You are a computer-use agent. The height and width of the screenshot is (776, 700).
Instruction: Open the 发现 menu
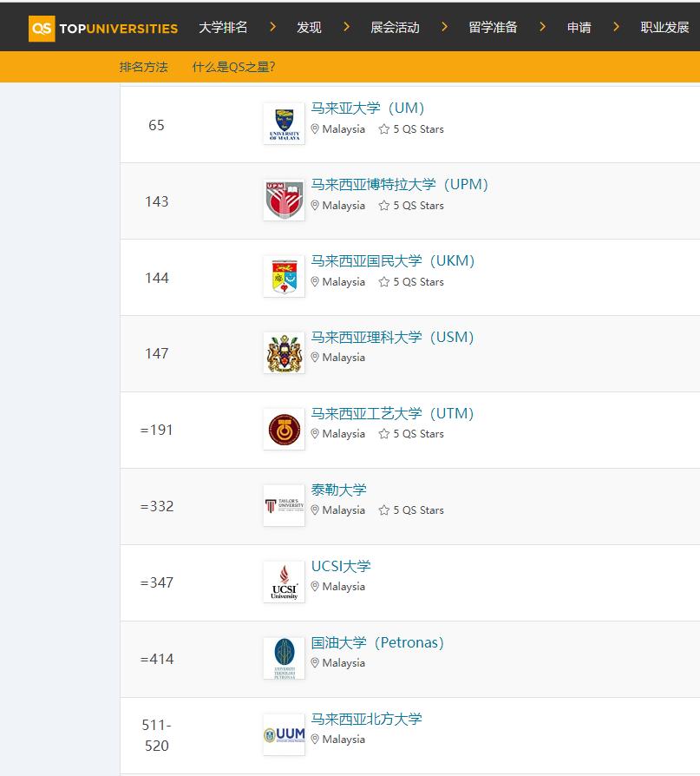[x=309, y=27]
